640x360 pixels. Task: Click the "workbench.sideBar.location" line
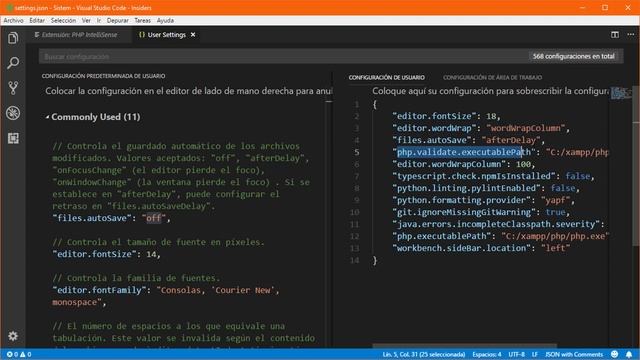481,248
